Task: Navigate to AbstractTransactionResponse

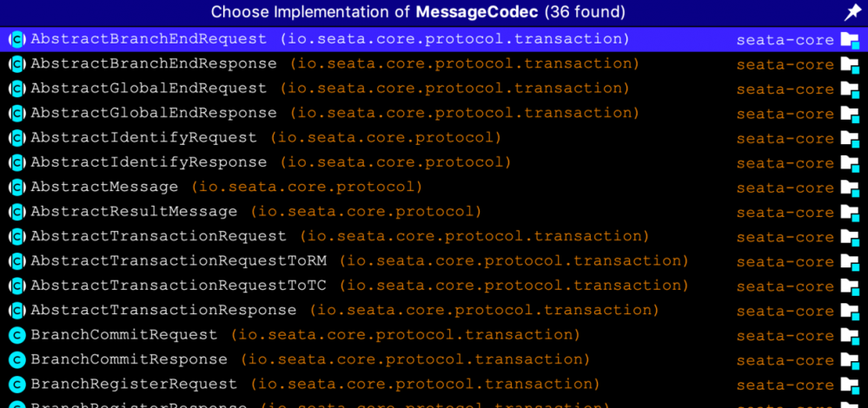Action: coord(163,310)
